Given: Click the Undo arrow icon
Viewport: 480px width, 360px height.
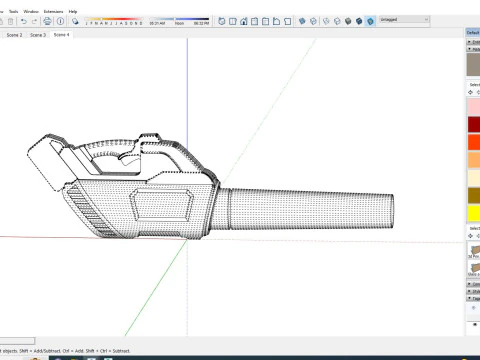Looking at the screenshot, I should point(24,21).
